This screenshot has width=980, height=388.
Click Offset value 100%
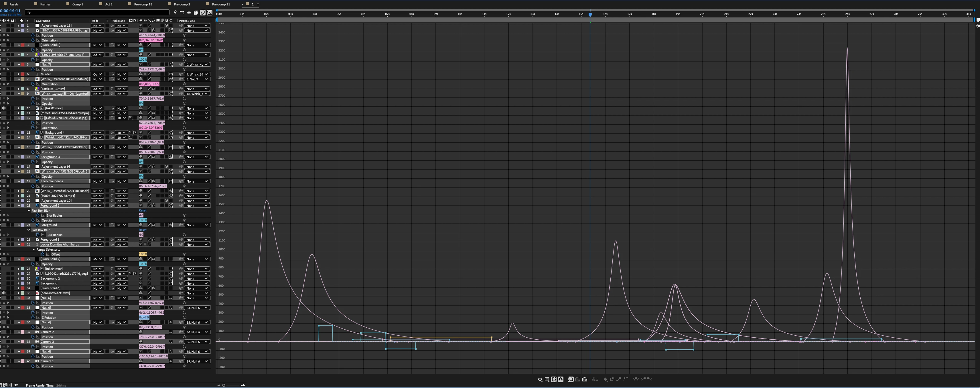coord(143,254)
